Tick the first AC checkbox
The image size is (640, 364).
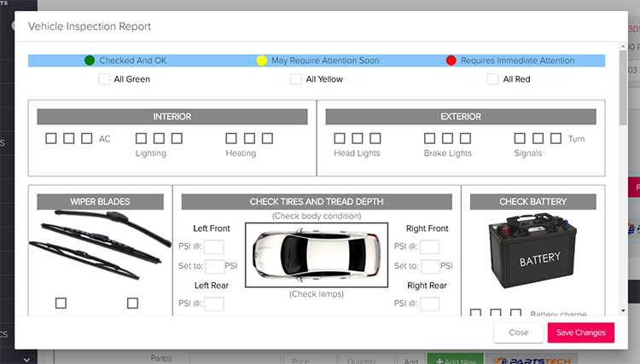click(51, 138)
